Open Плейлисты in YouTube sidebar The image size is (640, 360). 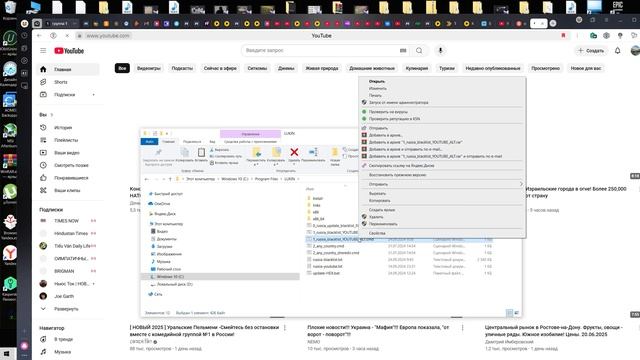(67, 140)
